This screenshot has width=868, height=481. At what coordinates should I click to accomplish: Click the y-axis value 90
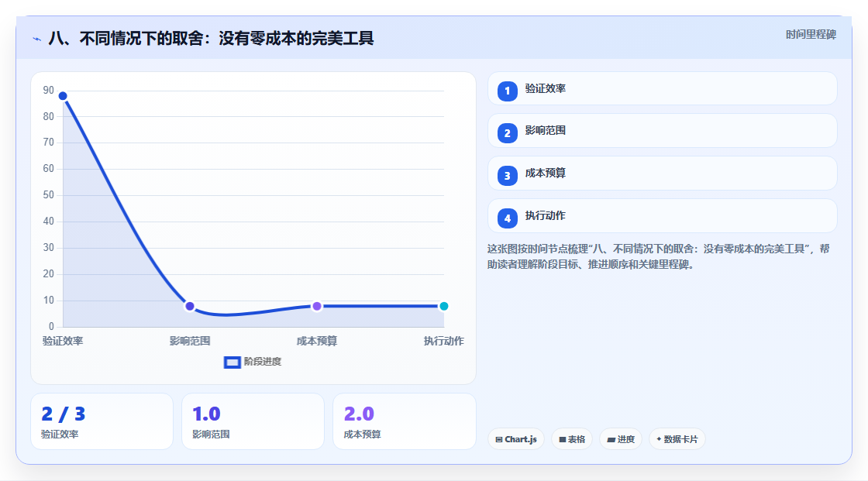pyautogui.click(x=49, y=90)
